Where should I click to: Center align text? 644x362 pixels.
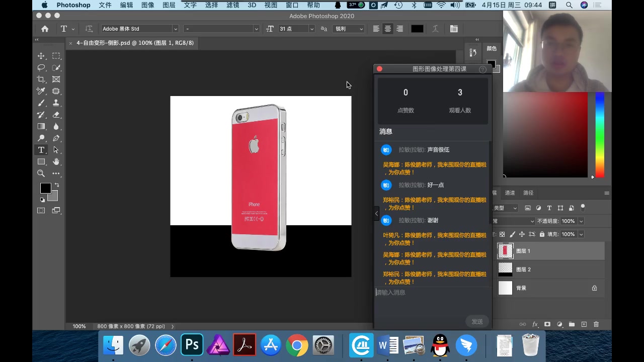(x=388, y=29)
